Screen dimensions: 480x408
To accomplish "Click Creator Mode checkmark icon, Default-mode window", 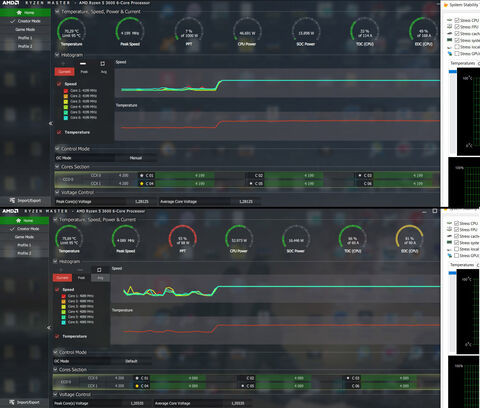I will pos(12,229).
